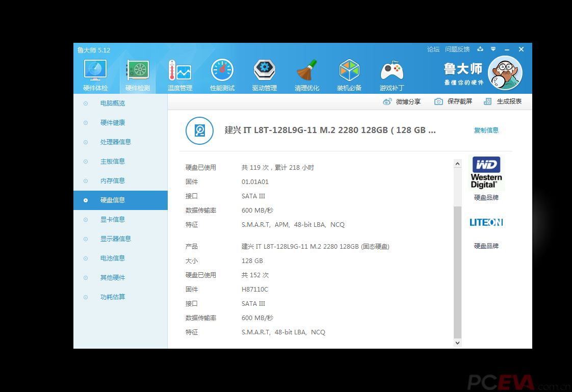Click the scrollbar up arrow
This screenshot has height=392, width=572.
pos(457,164)
